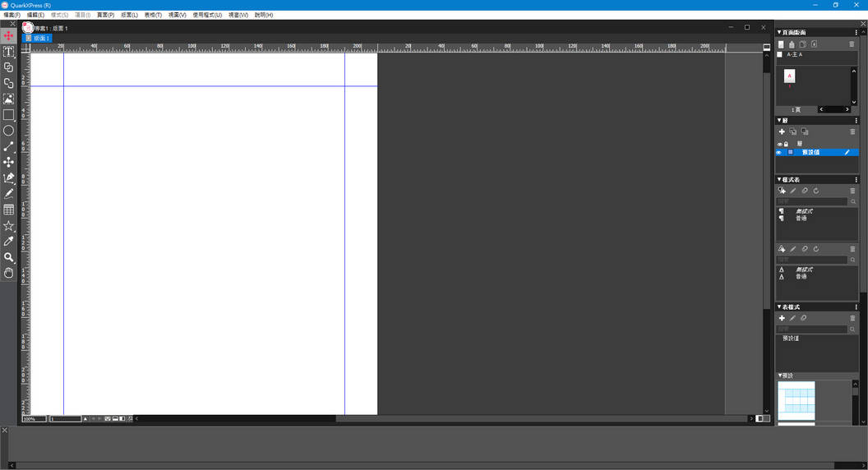The height and width of the screenshot is (470, 868).
Task: Pick the Oval Box tool
Action: pos(8,131)
